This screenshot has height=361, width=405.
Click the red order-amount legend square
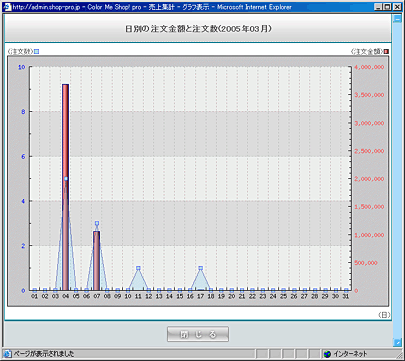[x=386, y=51]
